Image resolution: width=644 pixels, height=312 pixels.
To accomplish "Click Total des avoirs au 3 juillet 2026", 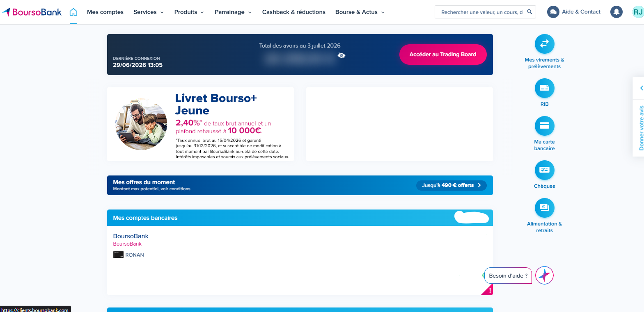I will (x=300, y=46).
